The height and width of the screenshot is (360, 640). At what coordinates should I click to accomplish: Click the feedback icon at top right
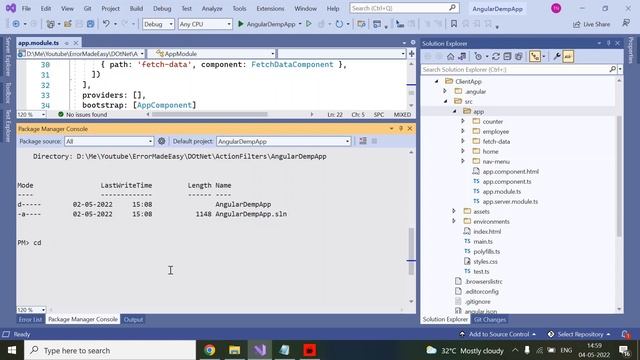coord(626,24)
